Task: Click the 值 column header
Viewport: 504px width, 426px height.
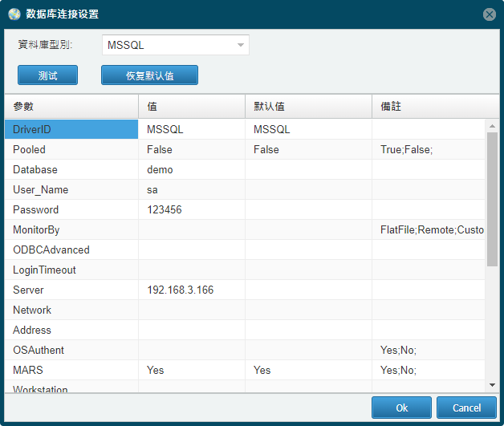Action: pos(192,107)
